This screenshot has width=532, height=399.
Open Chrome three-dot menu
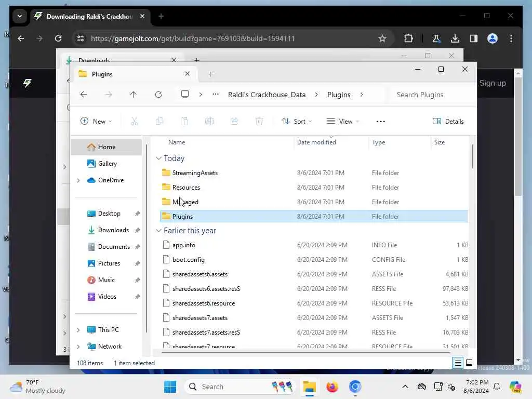point(511,38)
